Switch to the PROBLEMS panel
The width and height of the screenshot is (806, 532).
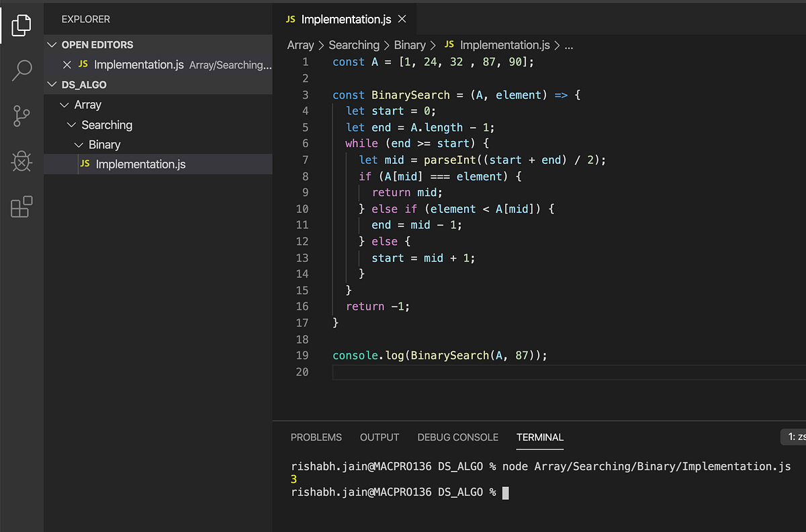316,437
